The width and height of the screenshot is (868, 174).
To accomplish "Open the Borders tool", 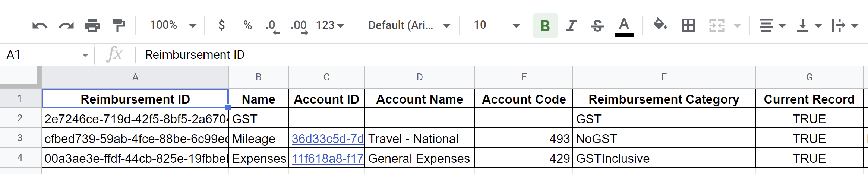I will [x=688, y=25].
